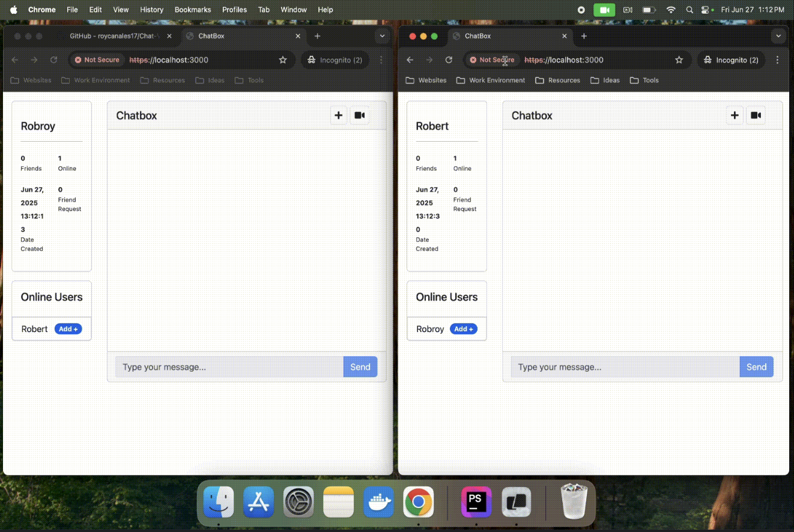Add Robroy as friend with Add + button
Image resolution: width=794 pixels, height=532 pixels.
[x=464, y=329]
